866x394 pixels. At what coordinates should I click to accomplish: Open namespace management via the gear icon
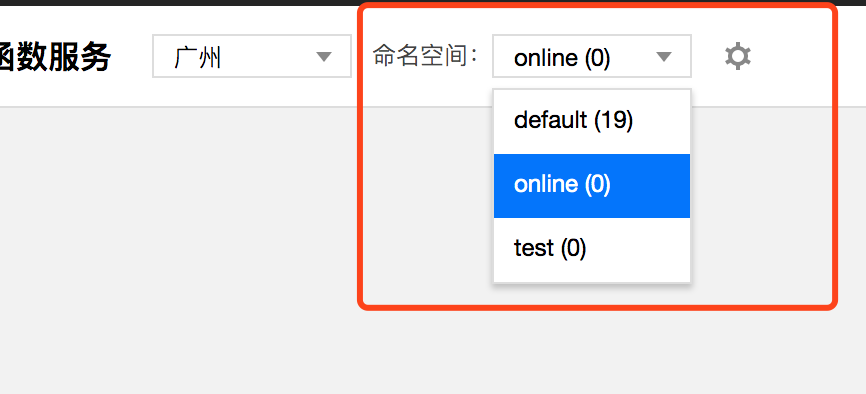[x=738, y=56]
